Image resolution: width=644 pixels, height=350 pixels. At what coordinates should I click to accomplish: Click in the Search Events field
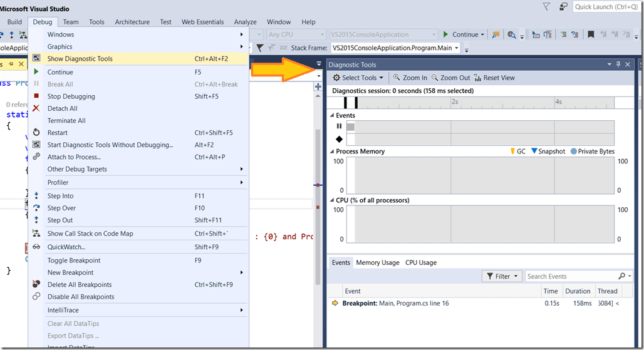pyautogui.click(x=570, y=276)
